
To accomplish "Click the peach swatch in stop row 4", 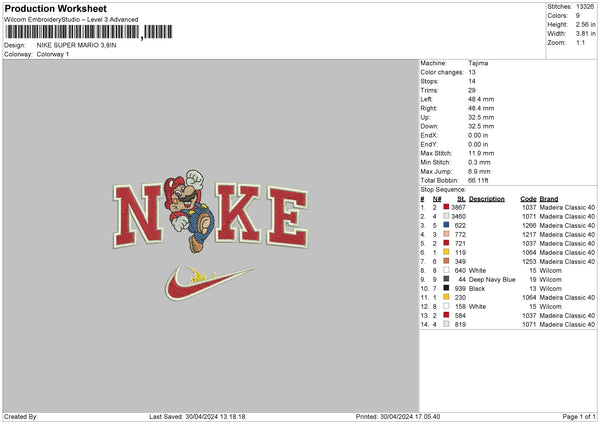I will pos(446,234).
